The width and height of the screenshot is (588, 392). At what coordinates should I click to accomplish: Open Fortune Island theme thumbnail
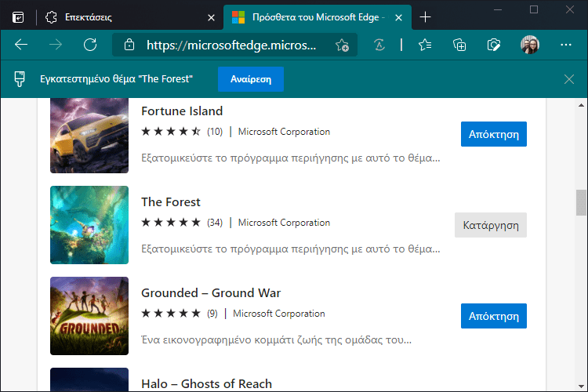89,136
